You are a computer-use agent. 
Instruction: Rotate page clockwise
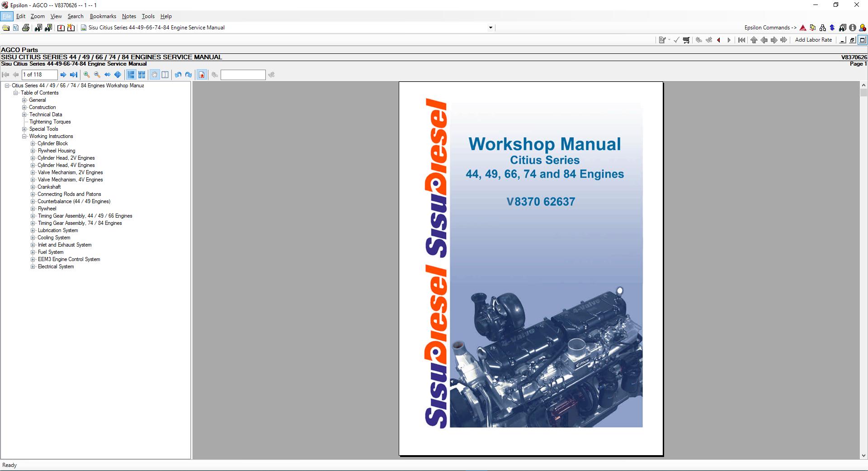(x=189, y=75)
